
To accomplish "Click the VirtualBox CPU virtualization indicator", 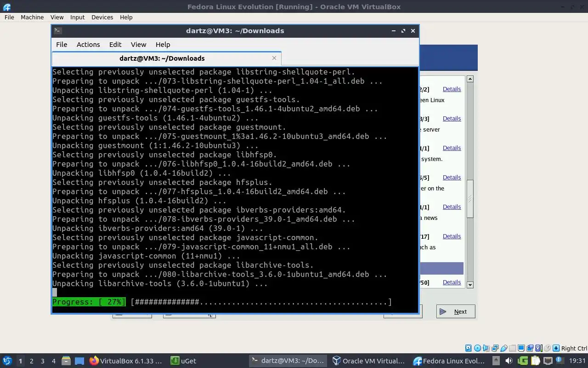I will pyautogui.click(x=538, y=348).
